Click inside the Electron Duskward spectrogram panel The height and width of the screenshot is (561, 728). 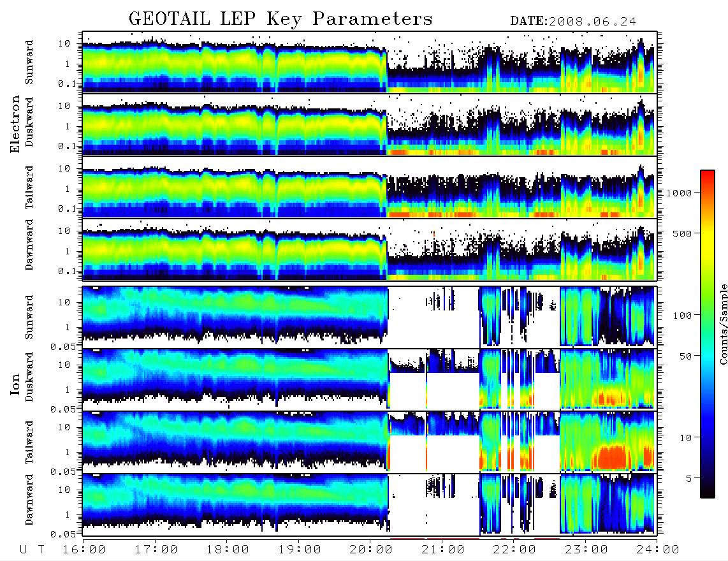(370, 124)
